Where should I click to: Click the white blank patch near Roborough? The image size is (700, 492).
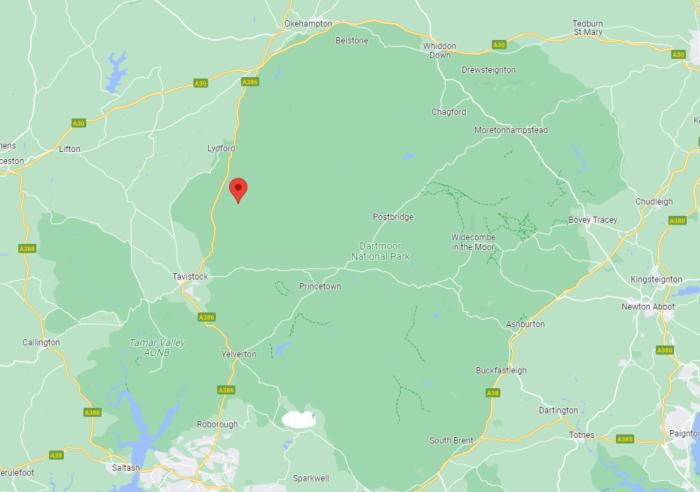tap(299, 419)
